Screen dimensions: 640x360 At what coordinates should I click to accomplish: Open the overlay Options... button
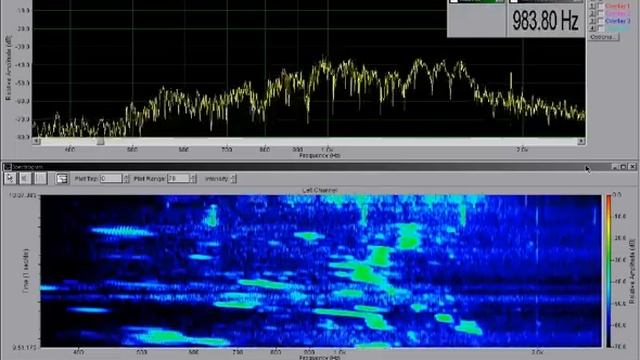603,37
